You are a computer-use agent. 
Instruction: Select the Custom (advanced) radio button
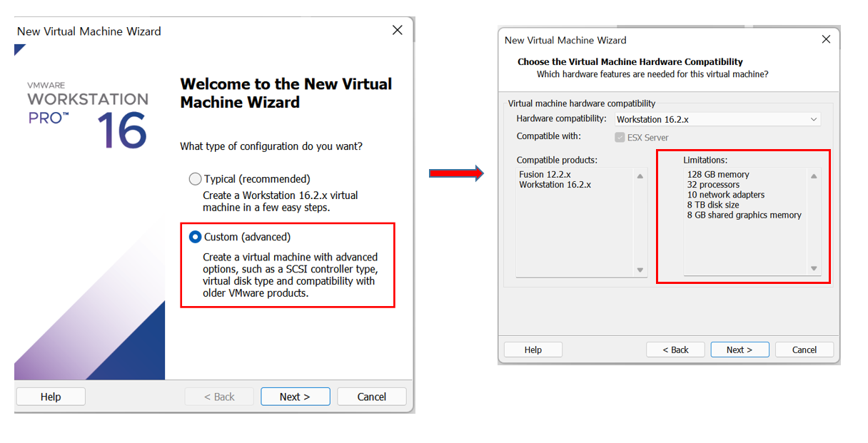point(195,237)
